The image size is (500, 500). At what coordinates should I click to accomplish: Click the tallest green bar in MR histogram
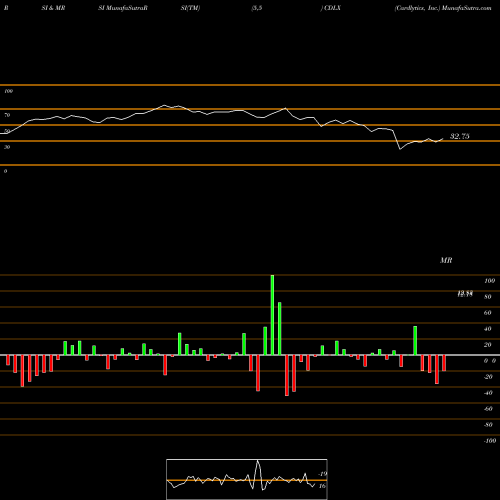(272, 315)
